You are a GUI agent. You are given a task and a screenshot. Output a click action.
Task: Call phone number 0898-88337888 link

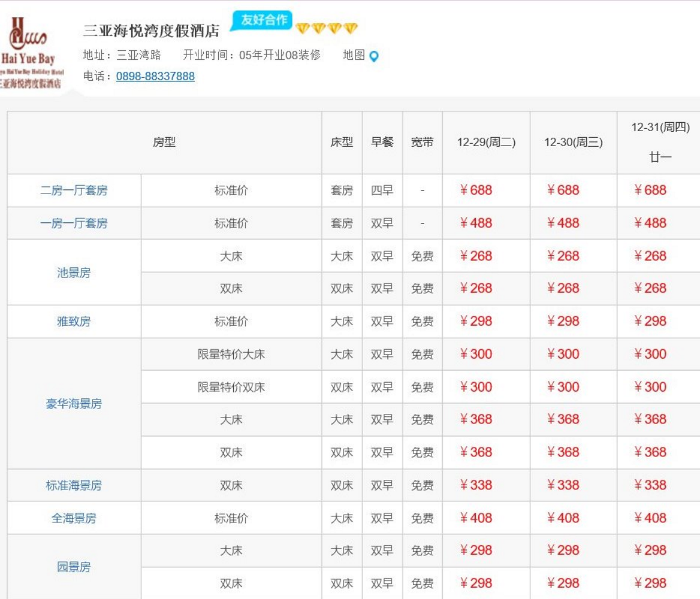tap(155, 76)
